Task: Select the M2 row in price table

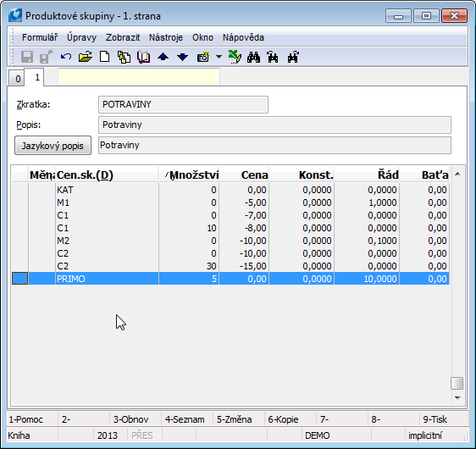Action: click(x=230, y=241)
